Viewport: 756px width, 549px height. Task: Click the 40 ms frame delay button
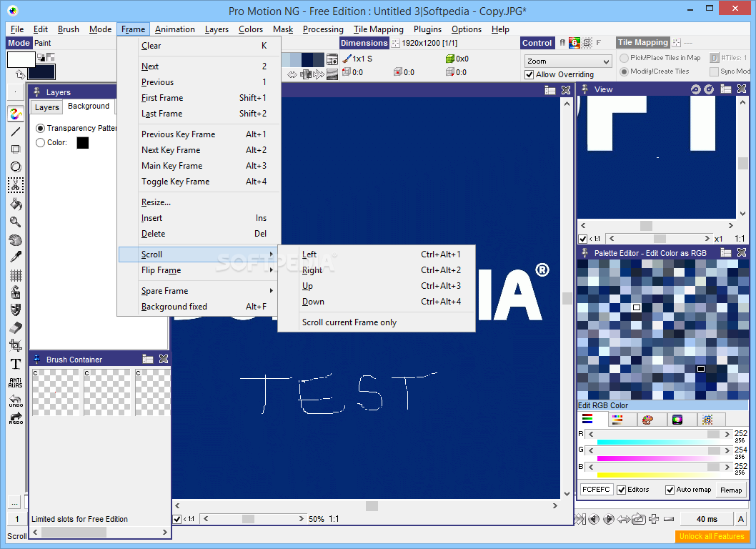[x=707, y=519]
